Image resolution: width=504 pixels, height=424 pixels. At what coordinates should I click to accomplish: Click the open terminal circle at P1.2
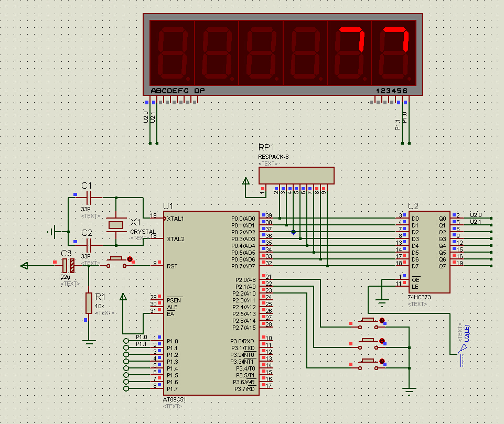click(126, 355)
